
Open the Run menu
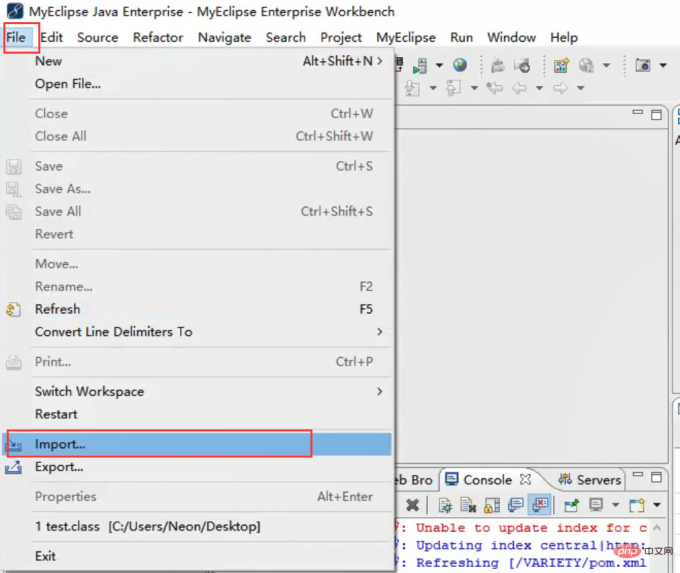tap(461, 38)
